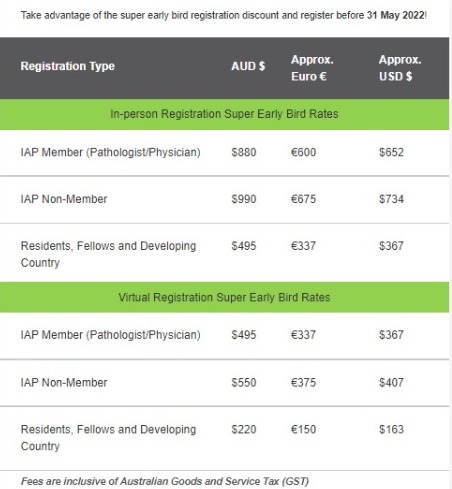Click the Registration Type column header
The image size is (452, 489).
[x=68, y=66]
